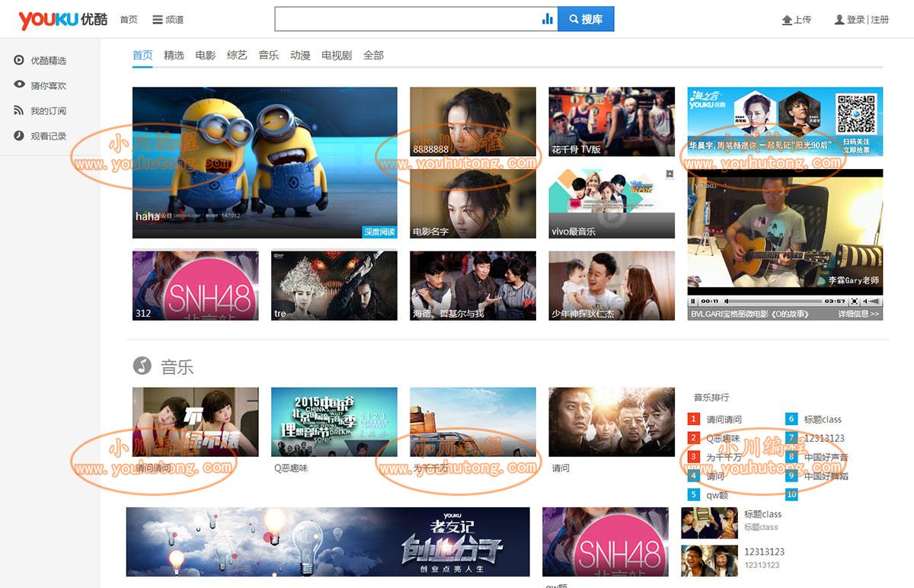Open the 为千千万 music thumbnail
This screenshot has width=914, height=588.
click(473, 422)
